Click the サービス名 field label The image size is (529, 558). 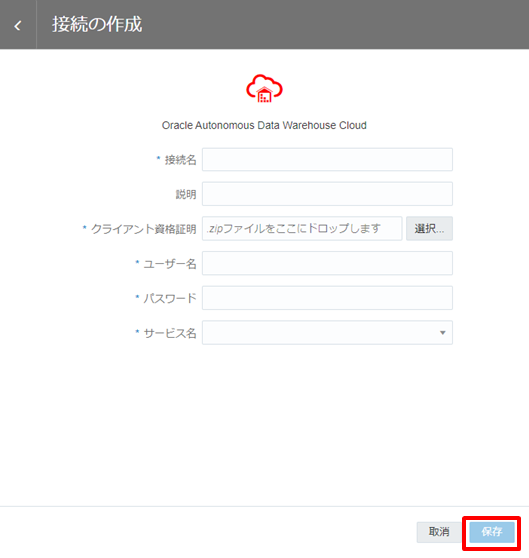170,333
